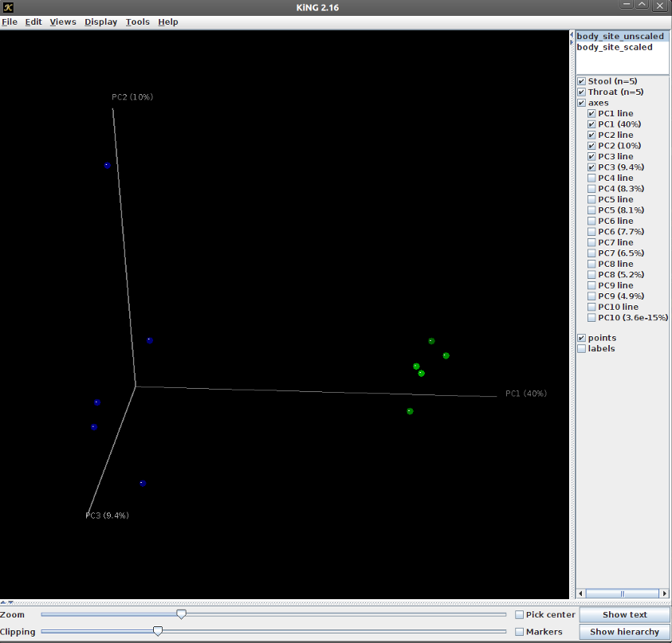Screen dimensions: 672x643
Task: Enable PC5 line checkbox
Action: click(591, 199)
